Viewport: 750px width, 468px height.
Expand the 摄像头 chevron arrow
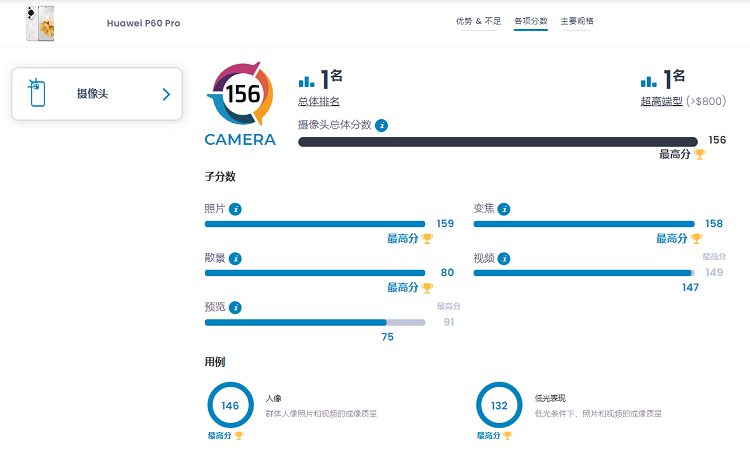166,94
